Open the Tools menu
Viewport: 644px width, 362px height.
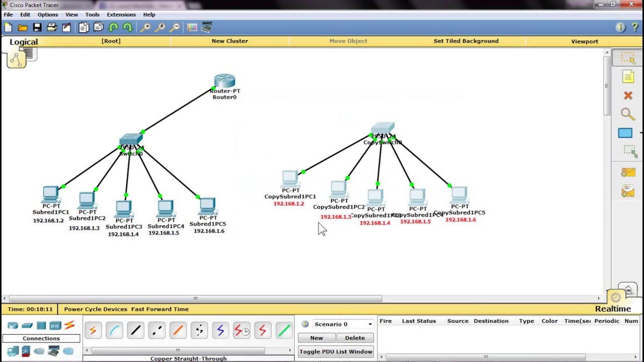tap(92, 15)
